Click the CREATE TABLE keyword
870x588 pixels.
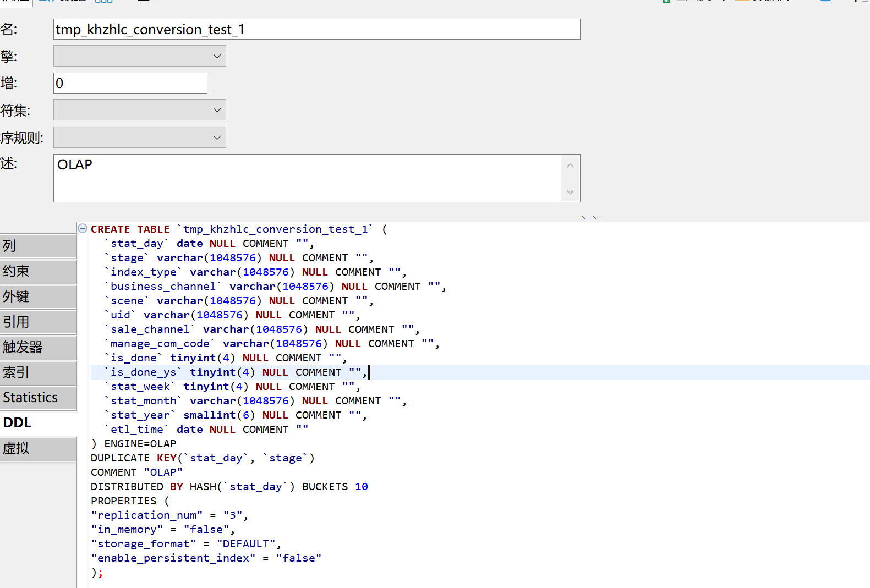130,229
